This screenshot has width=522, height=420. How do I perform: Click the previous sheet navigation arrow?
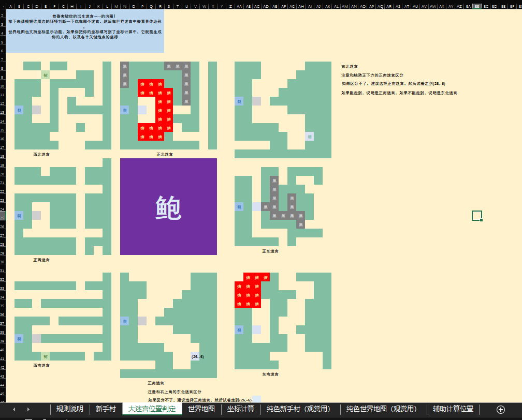(14, 409)
